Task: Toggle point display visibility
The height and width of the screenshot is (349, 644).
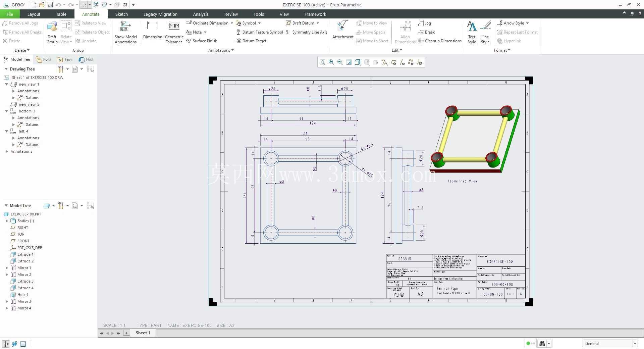Action: pyautogui.click(x=411, y=62)
